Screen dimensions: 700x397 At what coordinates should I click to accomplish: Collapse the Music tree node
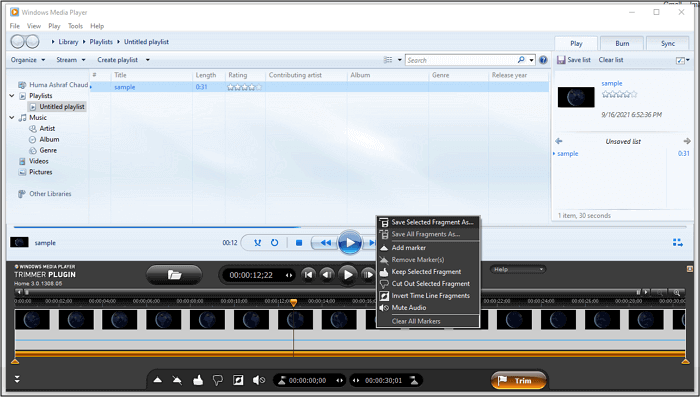[x=12, y=117]
